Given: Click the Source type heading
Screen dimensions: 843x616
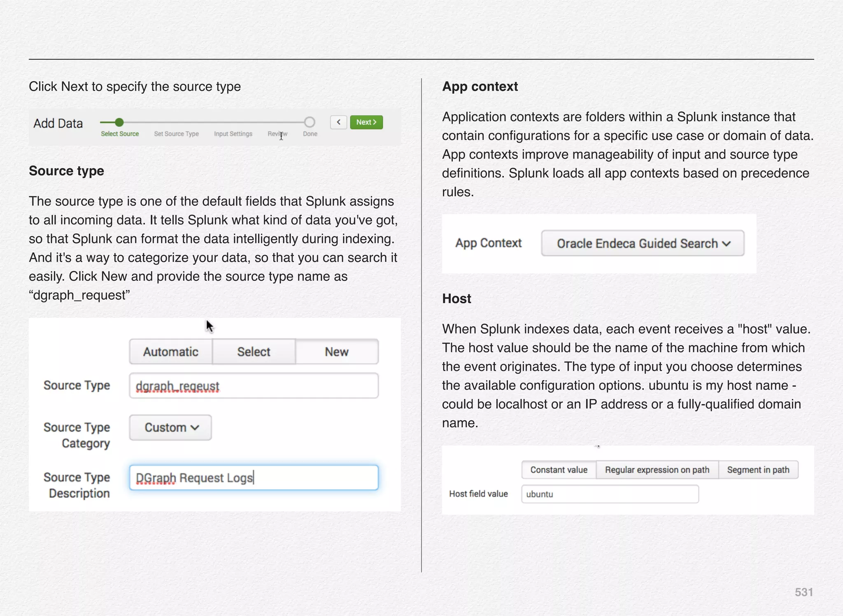Looking at the screenshot, I should [x=66, y=171].
